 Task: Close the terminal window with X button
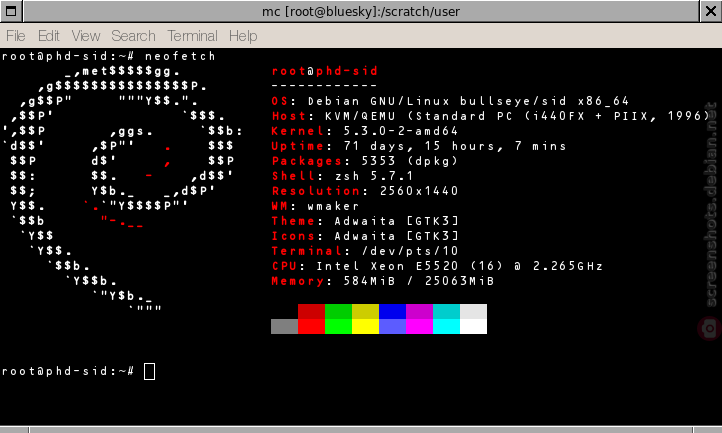pos(711,11)
